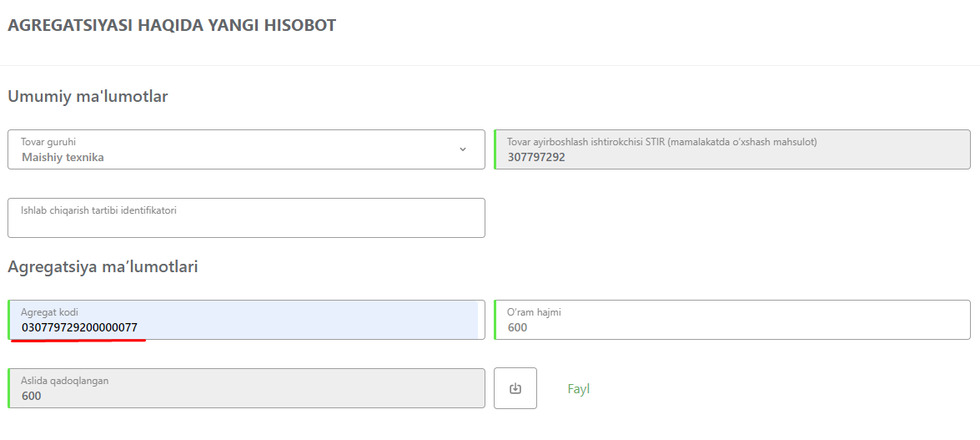Expand the Tovar guruhi dropdown chevron

(x=463, y=149)
